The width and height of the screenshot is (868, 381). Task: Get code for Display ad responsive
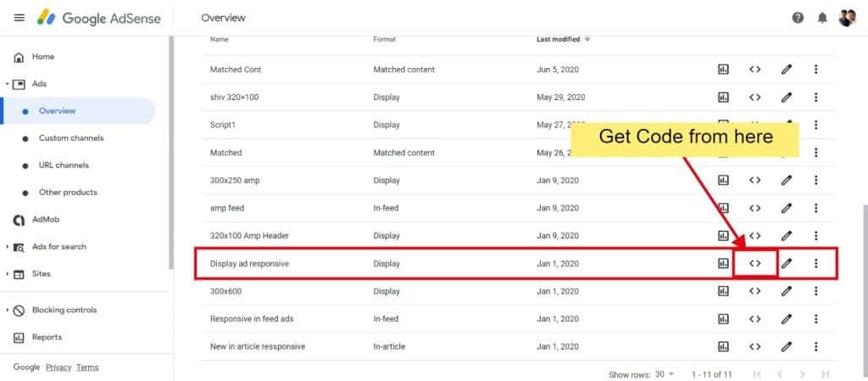(x=755, y=264)
